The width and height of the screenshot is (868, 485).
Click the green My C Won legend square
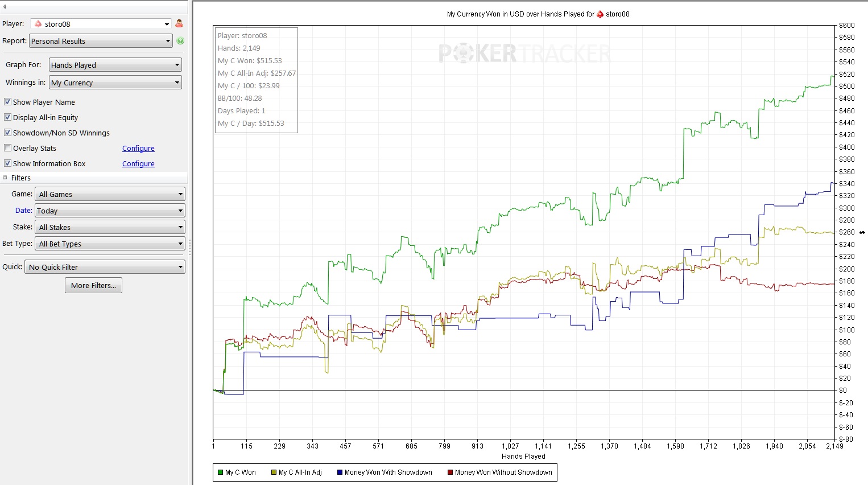[220, 472]
